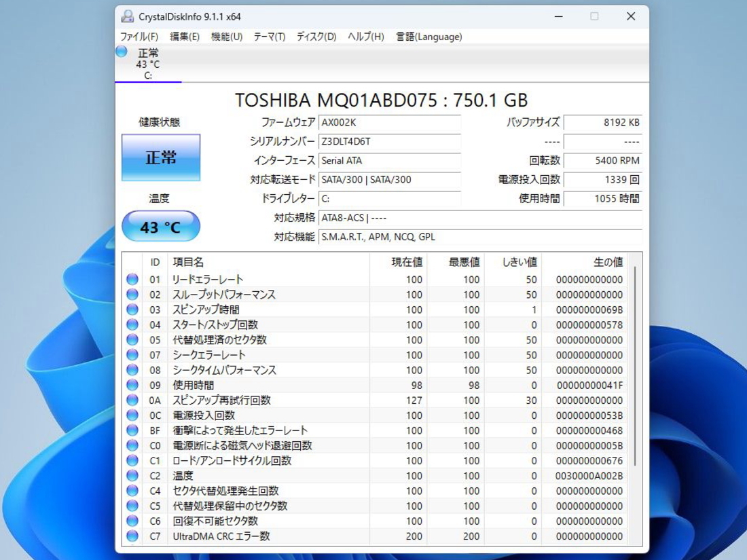This screenshot has height=560, width=747.
Task: Click status orb for スピンアップ時間 row
Action: click(132, 310)
